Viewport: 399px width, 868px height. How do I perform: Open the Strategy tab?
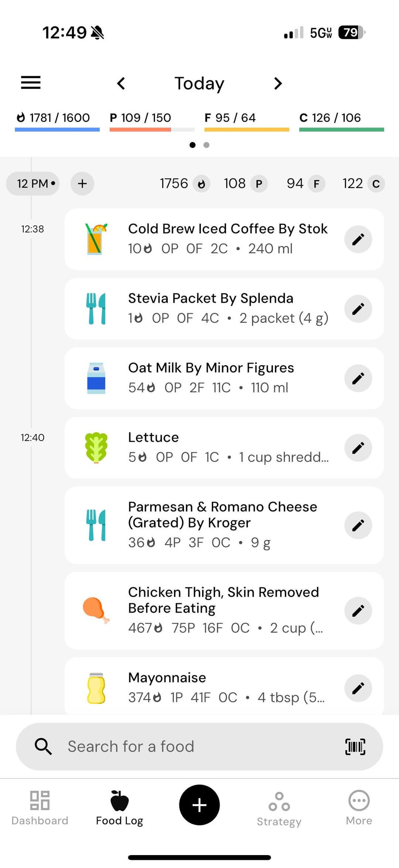(279, 808)
